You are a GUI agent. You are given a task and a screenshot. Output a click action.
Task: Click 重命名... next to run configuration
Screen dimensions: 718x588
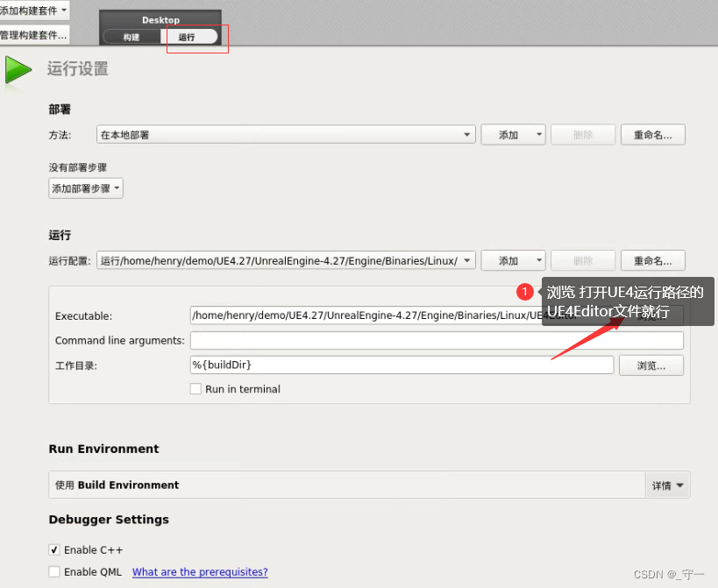point(651,259)
